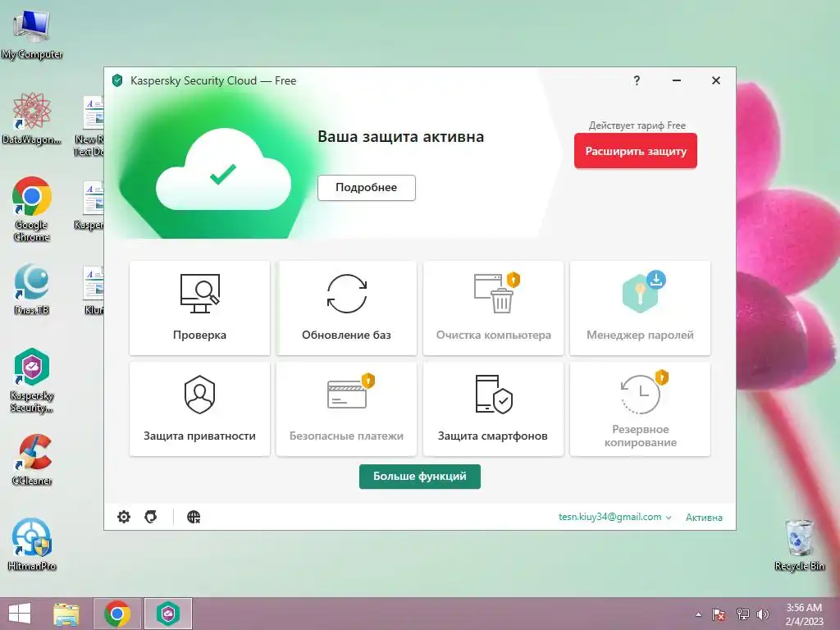Launch CCleaner from desktop
Image resolution: width=840 pixels, height=630 pixels.
click(x=32, y=459)
